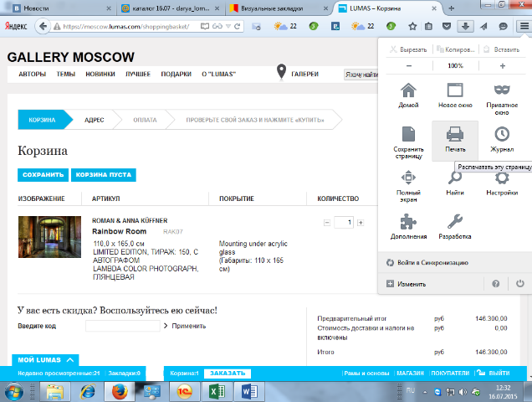Open the bookmarks list icon in toolbar
532x402 pixels.
click(x=428, y=26)
